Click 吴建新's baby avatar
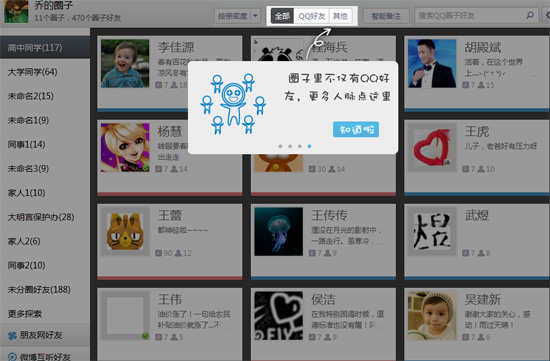 432,316
